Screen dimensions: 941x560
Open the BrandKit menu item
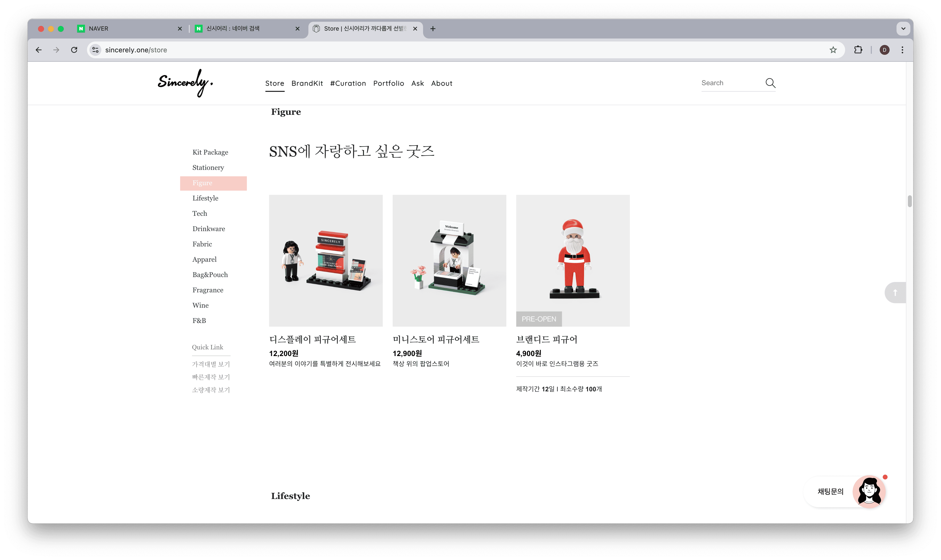pos(307,83)
